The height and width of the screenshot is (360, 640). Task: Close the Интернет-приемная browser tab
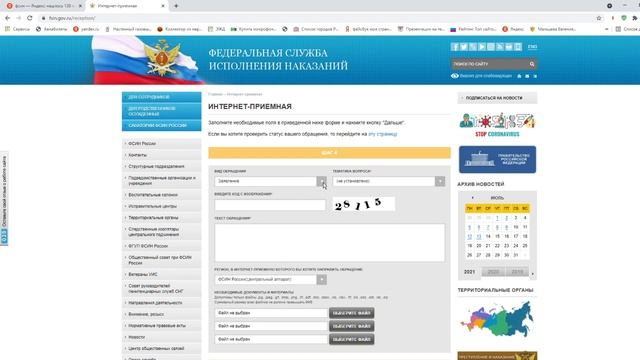point(163,6)
